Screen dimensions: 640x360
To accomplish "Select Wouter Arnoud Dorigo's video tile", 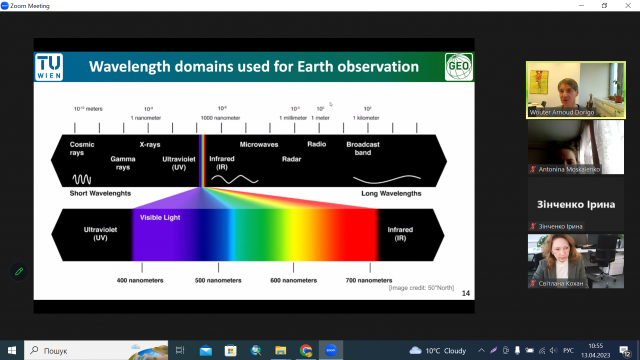I will (576, 90).
